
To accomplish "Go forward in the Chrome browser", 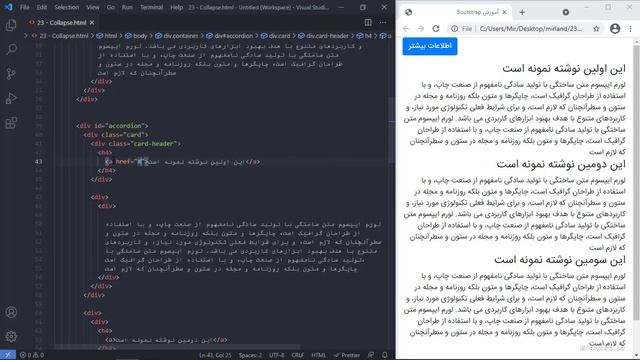I will [x=421, y=29].
